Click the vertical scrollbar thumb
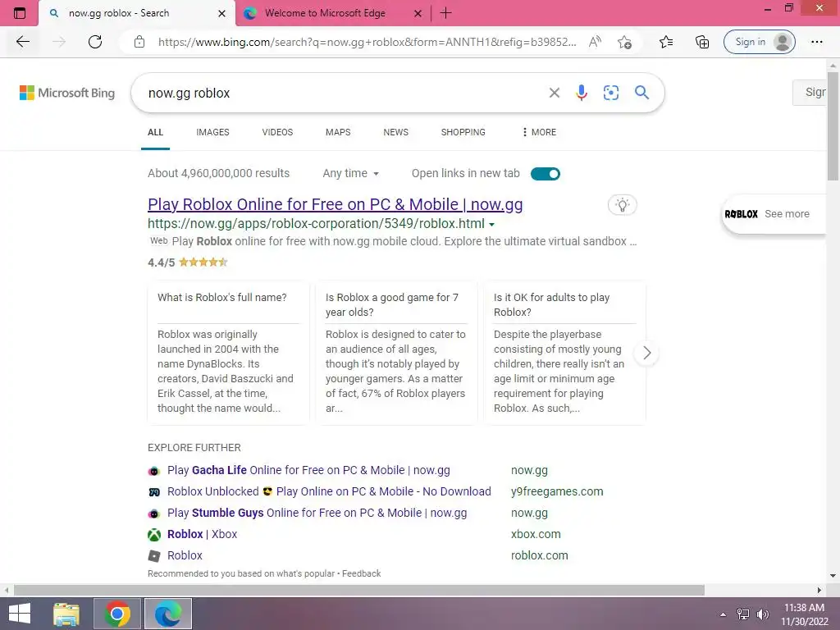Screen dimensions: 840x630 click(833, 126)
